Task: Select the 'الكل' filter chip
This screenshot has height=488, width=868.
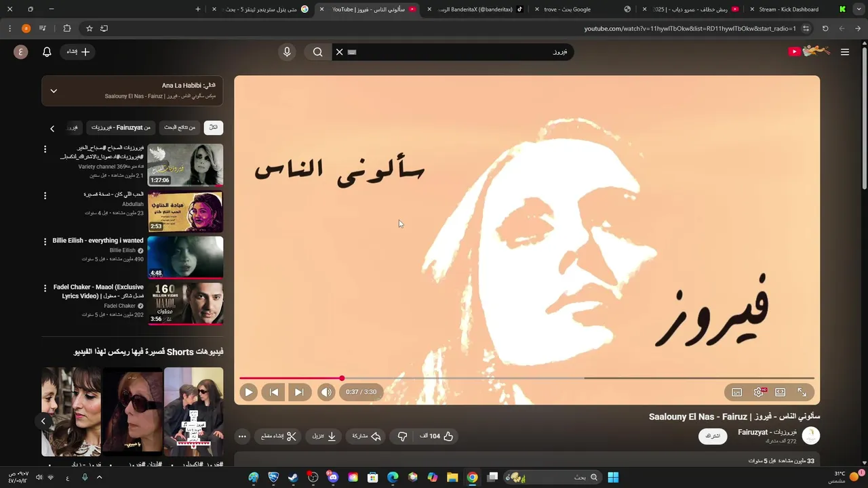Action: (214, 127)
